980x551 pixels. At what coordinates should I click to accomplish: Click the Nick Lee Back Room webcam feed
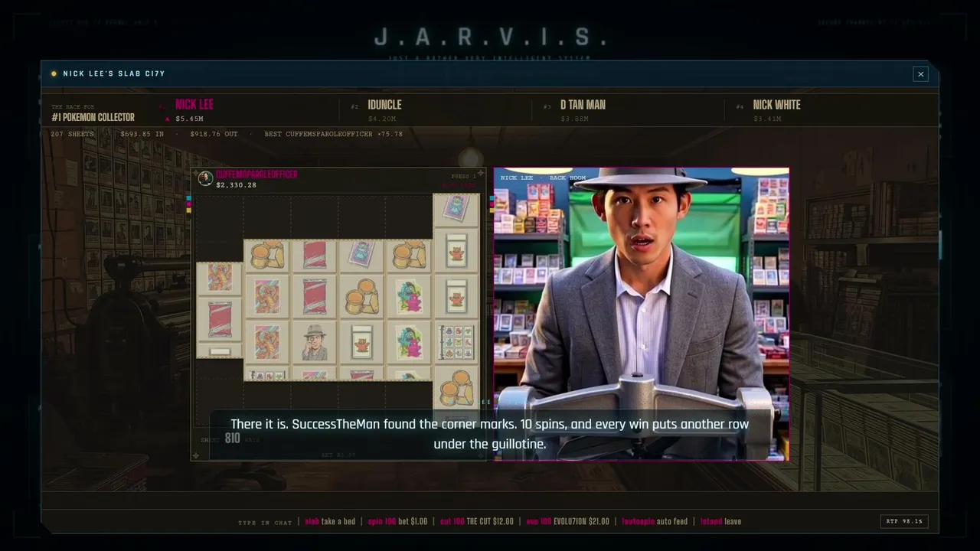click(641, 314)
